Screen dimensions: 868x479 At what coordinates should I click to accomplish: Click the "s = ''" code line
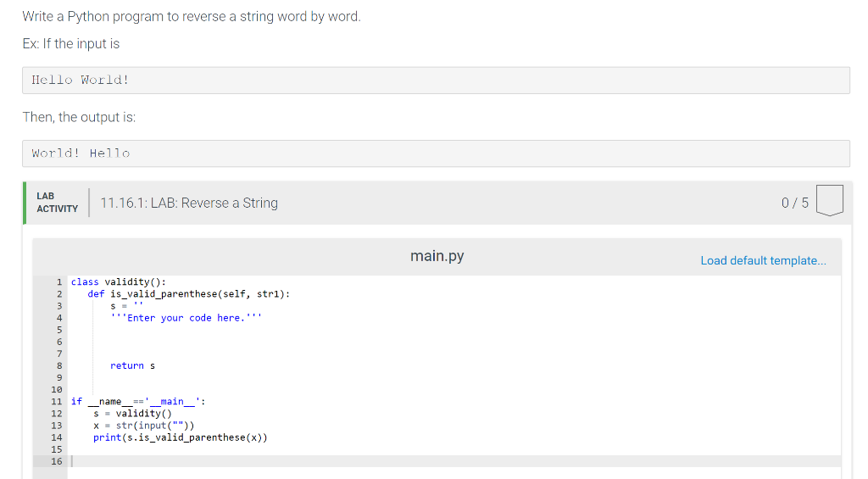(x=127, y=306)
